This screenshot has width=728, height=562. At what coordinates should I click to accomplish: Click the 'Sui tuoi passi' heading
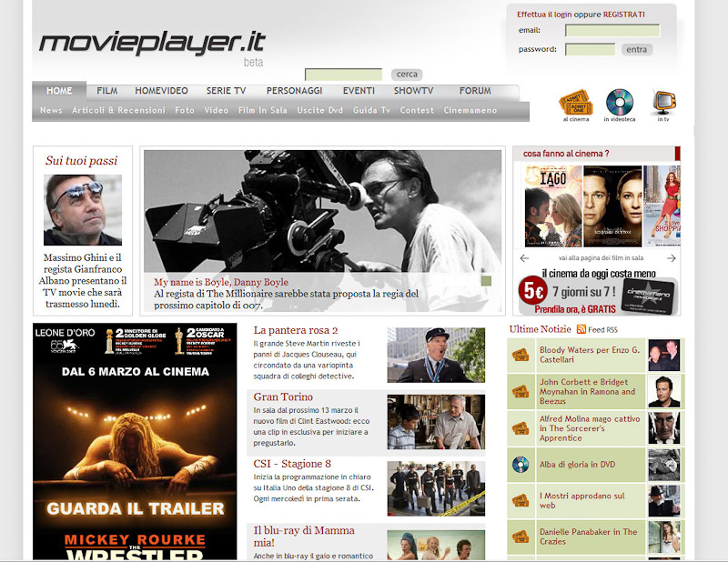pos(81,161)
